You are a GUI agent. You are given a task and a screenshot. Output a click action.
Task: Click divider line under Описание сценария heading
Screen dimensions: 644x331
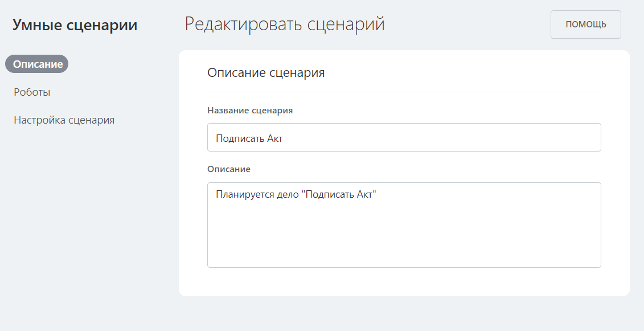pos(404,92)
